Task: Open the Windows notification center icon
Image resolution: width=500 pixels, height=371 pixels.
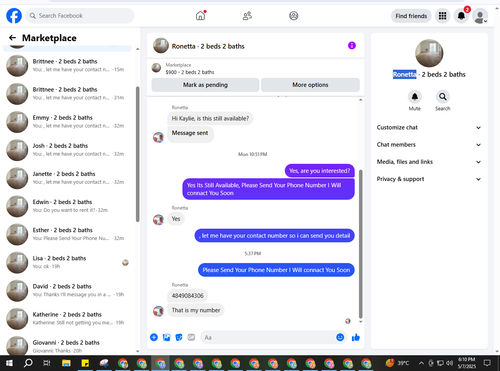Action: [x=487, y=363]
